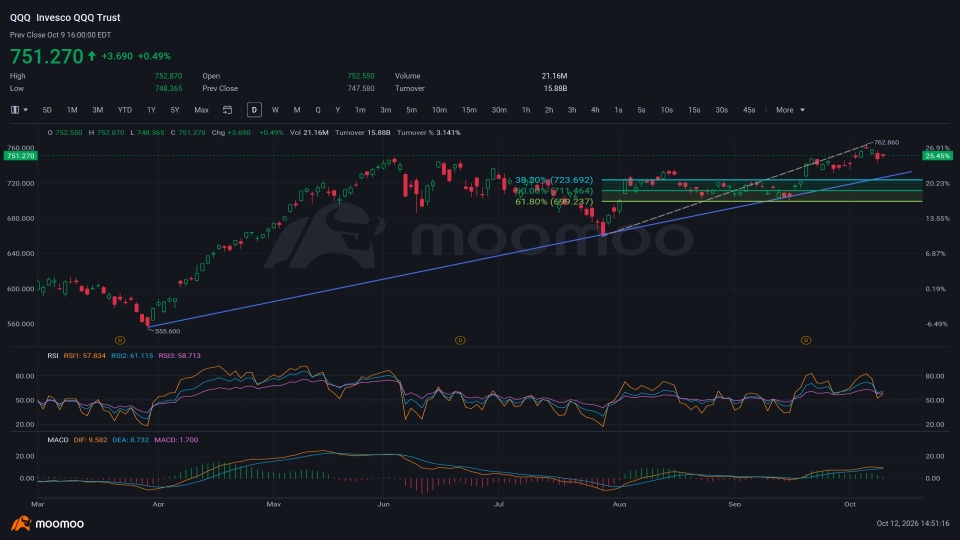Switch to 4h interval

[x=595, y=110]
